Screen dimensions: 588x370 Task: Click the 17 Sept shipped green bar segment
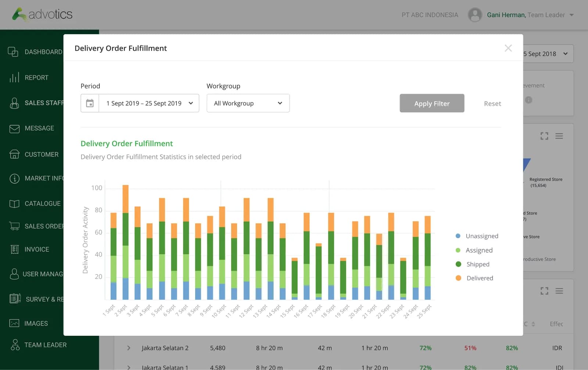[319, 270]
